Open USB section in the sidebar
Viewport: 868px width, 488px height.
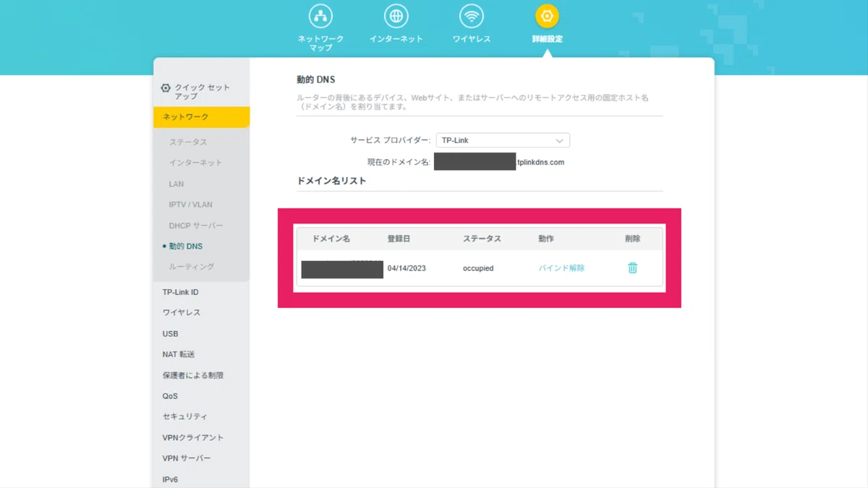(x=170, y=334)
